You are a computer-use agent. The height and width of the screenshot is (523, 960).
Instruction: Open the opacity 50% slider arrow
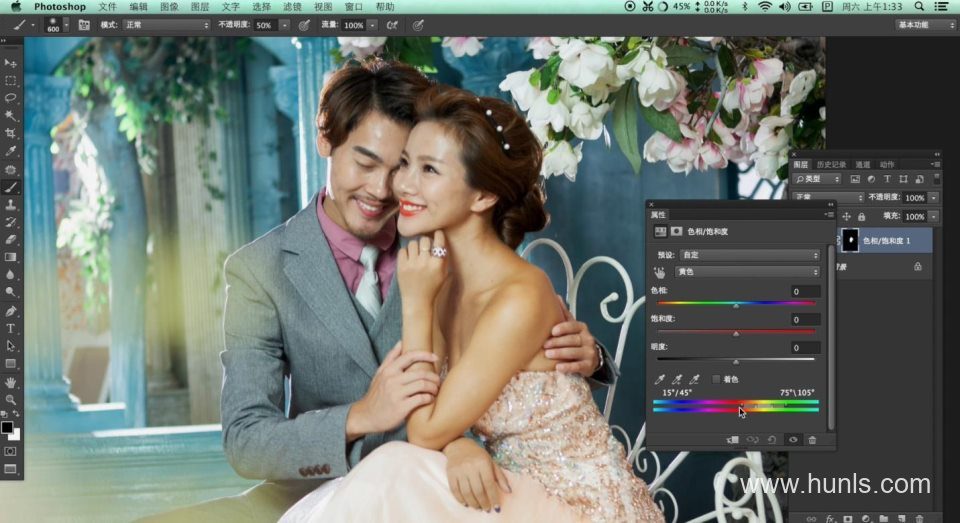tap(285, 25)
